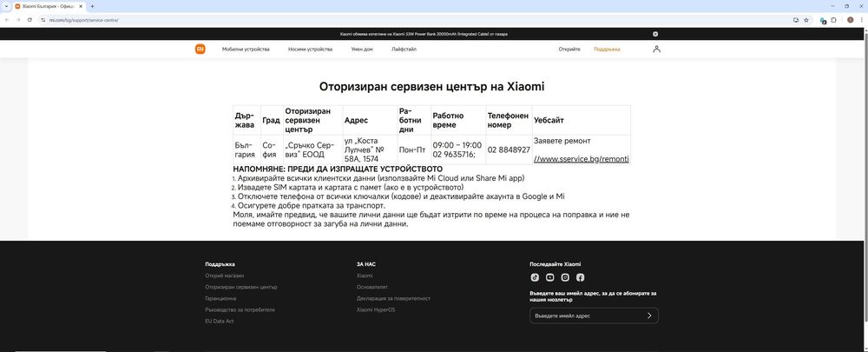This screenshot has height=352, width=868.
Task: Open Открийте navigation item
Action: click(569, 50)
